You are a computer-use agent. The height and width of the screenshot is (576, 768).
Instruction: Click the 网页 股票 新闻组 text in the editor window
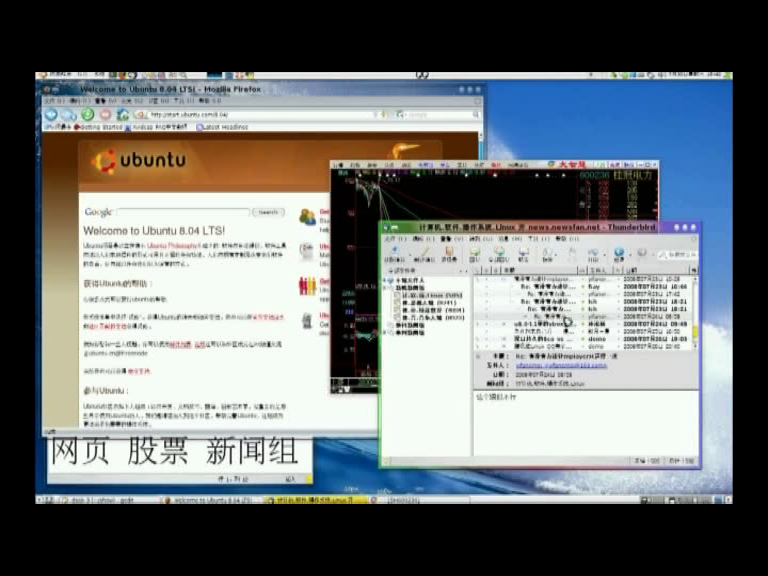[x=174, y=451]
